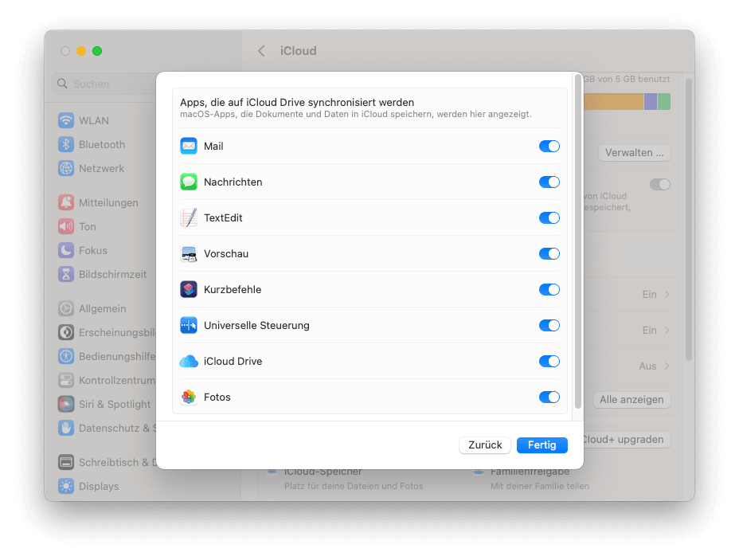This screenshot has height=560, width=739.
Task: Click the TextEdit app icon
Action: (x=189, y=217)
